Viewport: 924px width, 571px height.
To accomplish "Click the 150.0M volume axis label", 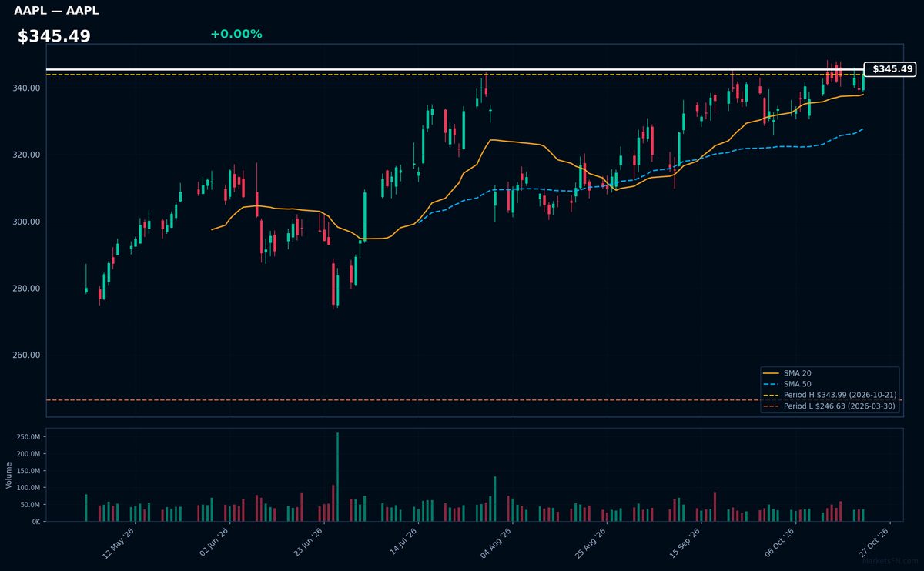I will 28,471.
